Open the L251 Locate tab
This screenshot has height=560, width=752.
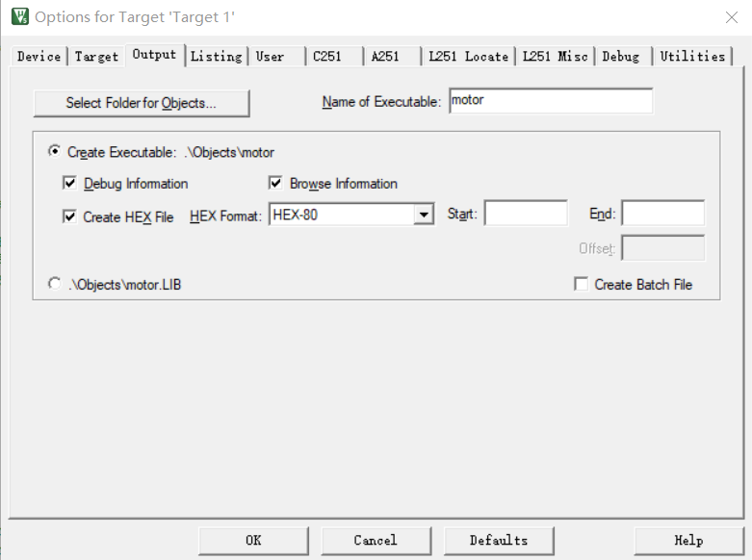pyautogui.click(x=469, y=56)
